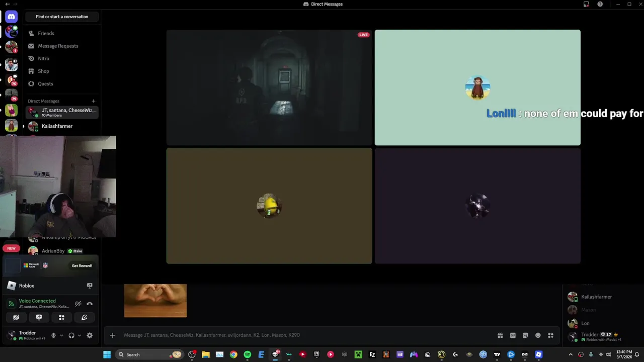The image size is (644, 362).
Task: Toggle microphone mute
Action: [53, 335]
